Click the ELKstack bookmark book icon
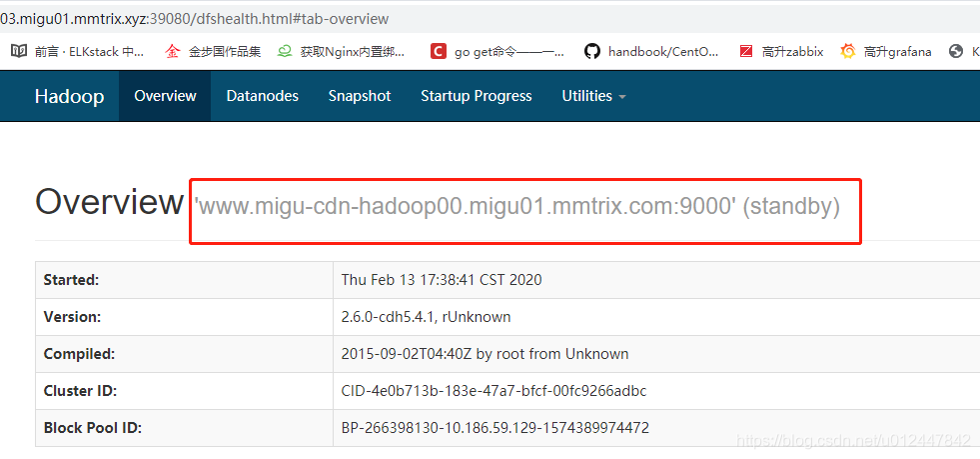The height and width of the screenshot is (459, 980). (19, 51)
